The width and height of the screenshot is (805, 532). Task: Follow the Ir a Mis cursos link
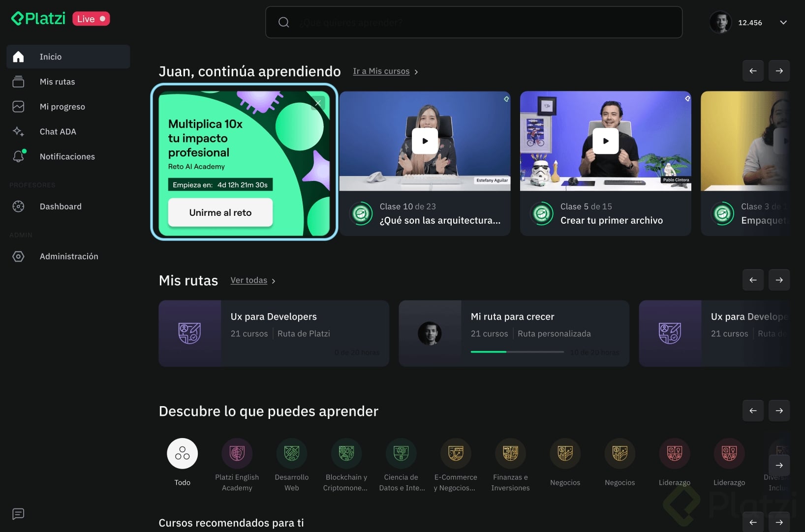pyautogui.click(x=385, y=71)
